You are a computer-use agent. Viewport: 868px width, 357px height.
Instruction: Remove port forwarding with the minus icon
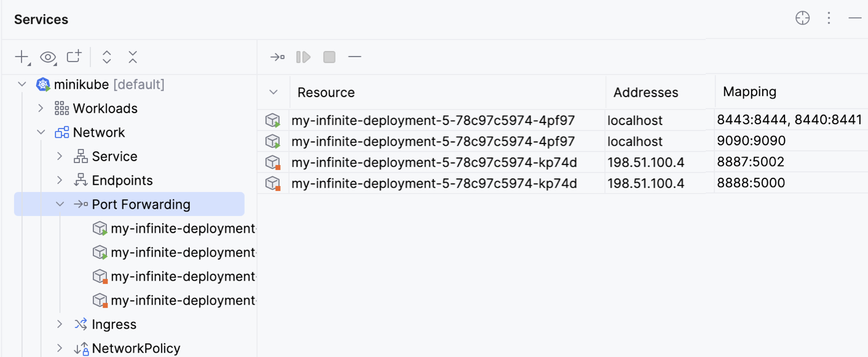pyautogui.click(x=355, y=57)
